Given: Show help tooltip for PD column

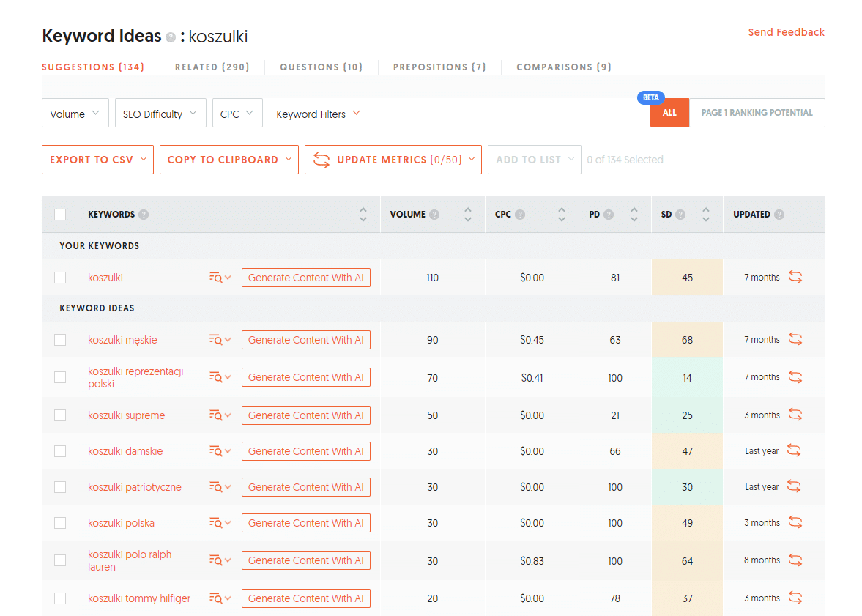Looking at the screenshot, I should [609, 215].
